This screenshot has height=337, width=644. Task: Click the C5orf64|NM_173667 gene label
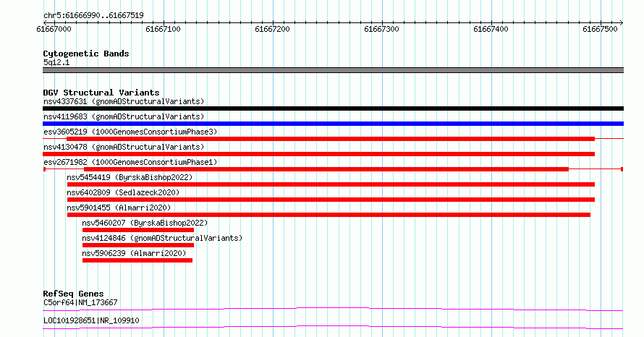pyautogui.click(x=80, y=302)
